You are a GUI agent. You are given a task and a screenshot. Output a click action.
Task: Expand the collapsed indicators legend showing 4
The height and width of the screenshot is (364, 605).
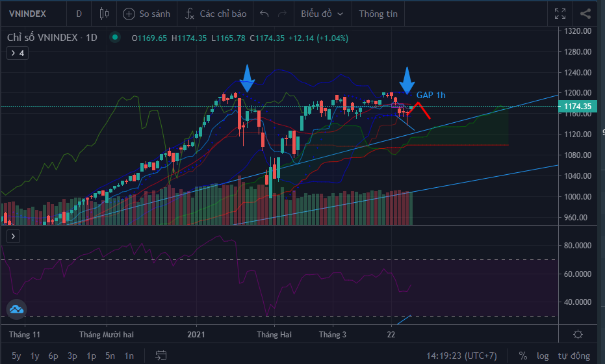coord(18,53)
